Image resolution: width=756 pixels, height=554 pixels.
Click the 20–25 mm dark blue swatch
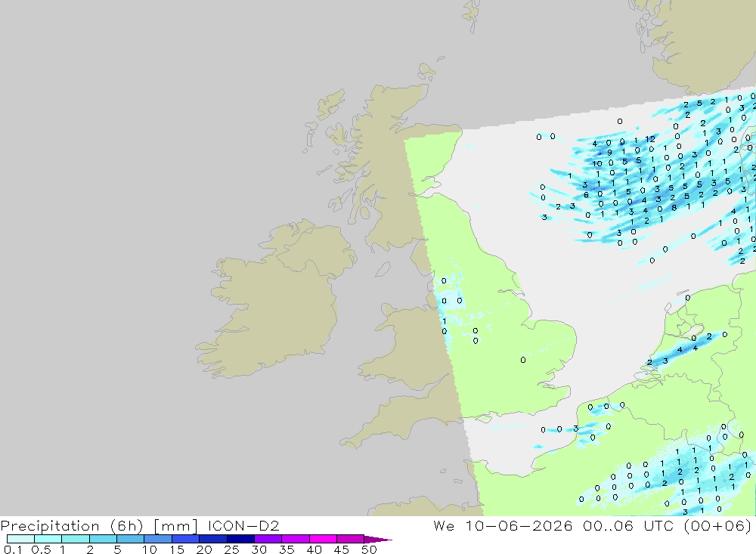213,539
